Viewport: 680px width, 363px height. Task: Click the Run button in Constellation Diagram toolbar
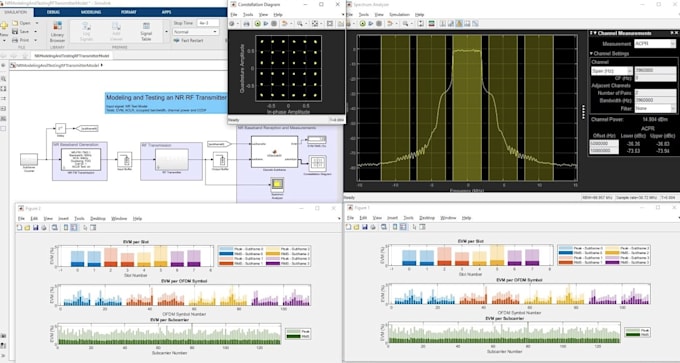(258, 23)
